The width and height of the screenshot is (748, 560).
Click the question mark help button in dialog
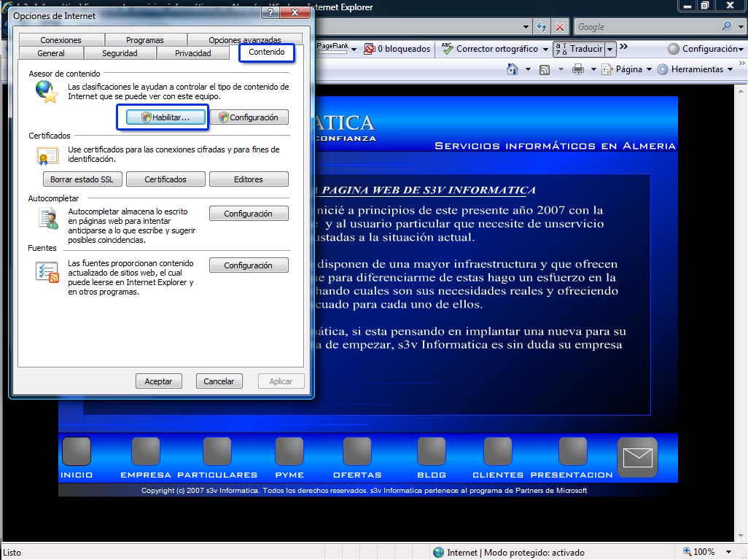(x=270, y=12)
